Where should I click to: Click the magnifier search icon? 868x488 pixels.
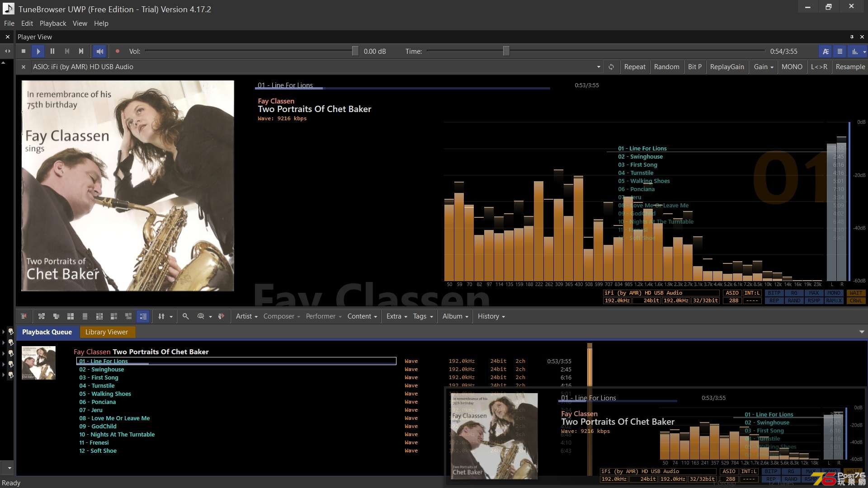pos(185,316)
